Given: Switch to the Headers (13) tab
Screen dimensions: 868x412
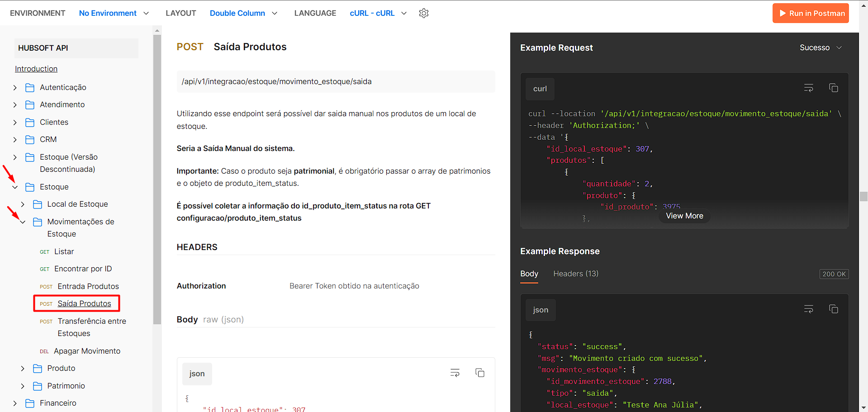Looking at the screenshot, I should 575,274.
